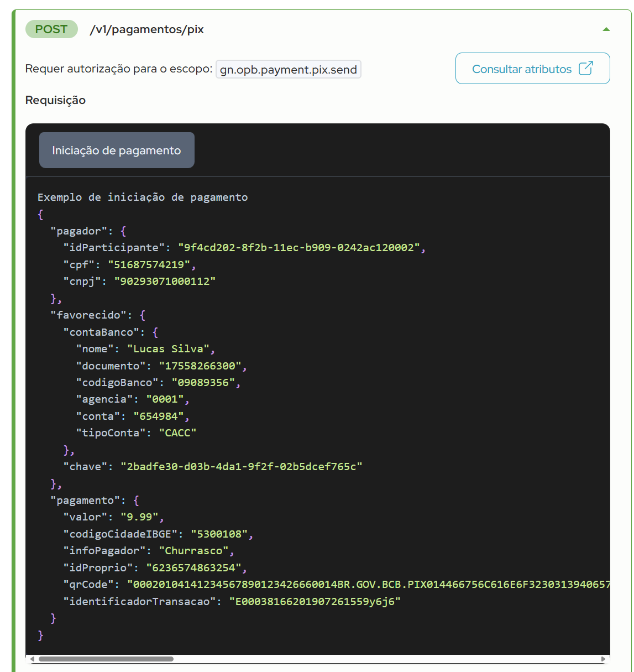Click the horizontal scrollbar thumb of code block
This screenshot has width=634, height=672.
[x=106, y=659]
